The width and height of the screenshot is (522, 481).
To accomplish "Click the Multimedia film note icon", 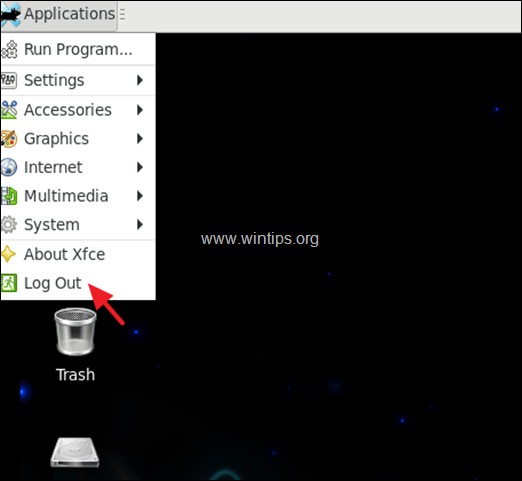I will pos(9,196).
